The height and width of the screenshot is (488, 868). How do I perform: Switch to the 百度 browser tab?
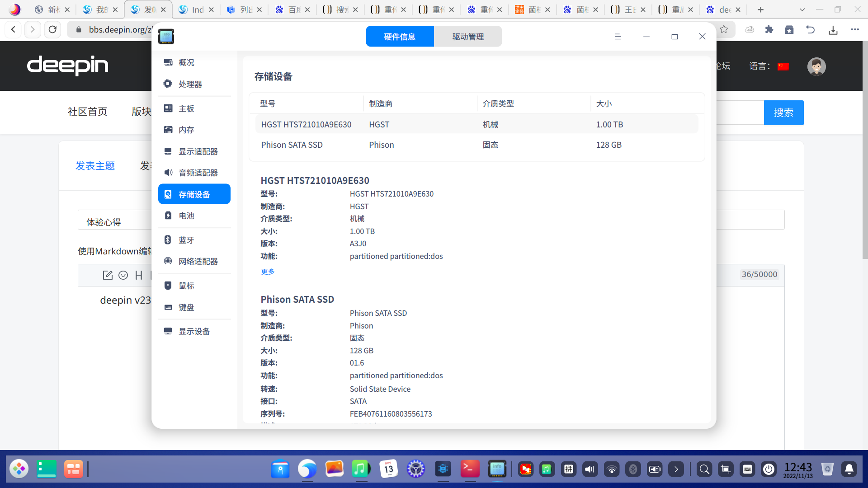293,9
